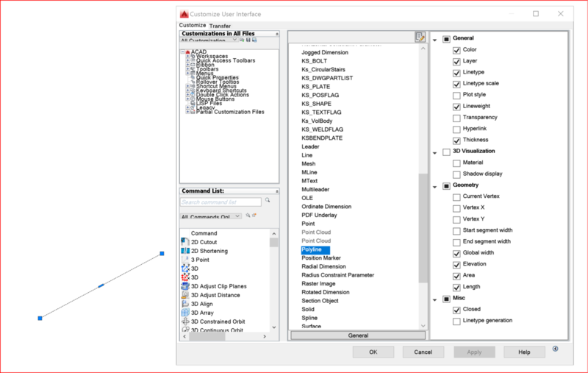Switch to the Transfer tab
Image resolution: width=588 pixels, height=373 pixels.
coord(220,26)
